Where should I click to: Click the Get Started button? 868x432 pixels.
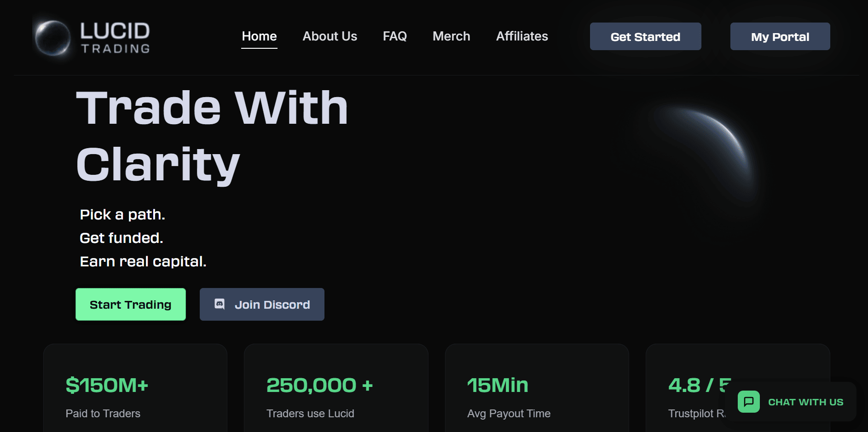(x=646, y=36)
